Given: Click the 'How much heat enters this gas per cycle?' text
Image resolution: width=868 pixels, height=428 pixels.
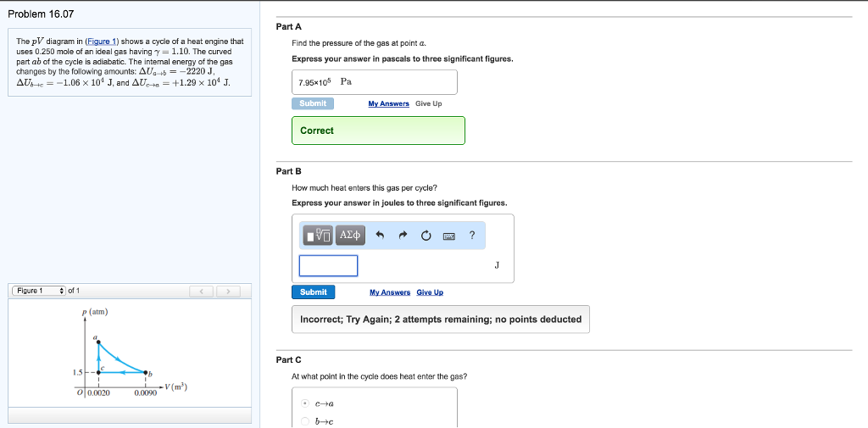Looking at the screenshot, I should pyautogui.click(x=364, y=187).
